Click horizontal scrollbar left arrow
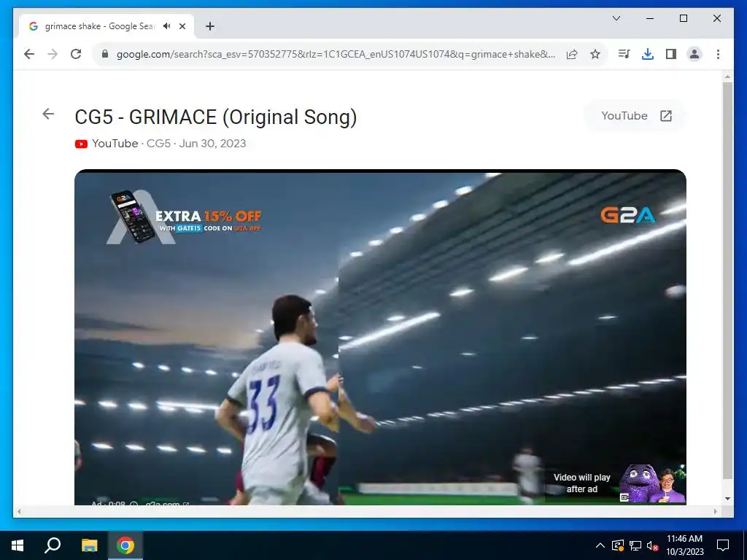The width and height of the screenshot is (747, 560). [x=19, y=511]
